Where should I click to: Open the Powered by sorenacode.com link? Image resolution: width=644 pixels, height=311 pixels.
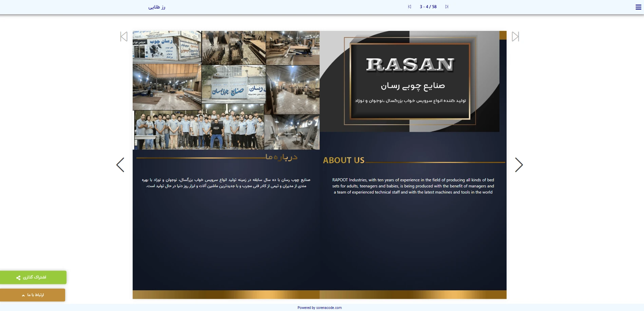tap(319, 308)
